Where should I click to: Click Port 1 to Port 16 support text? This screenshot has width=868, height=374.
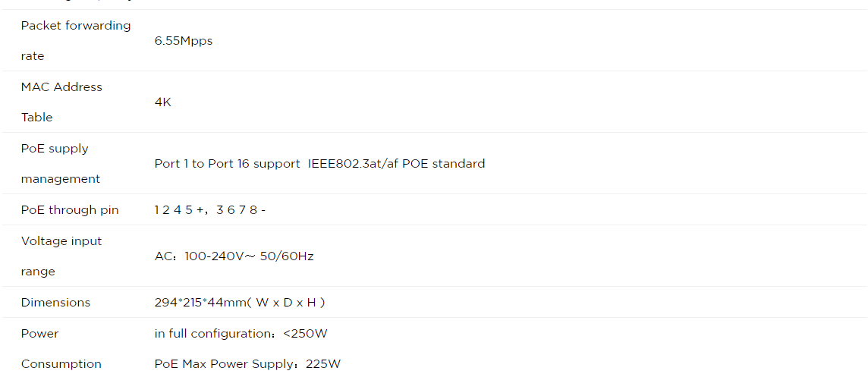[228, 164]
